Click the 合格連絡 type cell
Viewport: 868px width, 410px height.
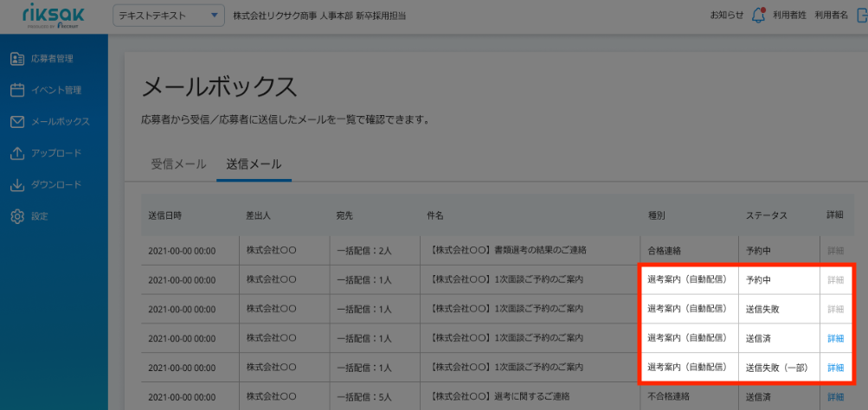(x=665, y=250)
